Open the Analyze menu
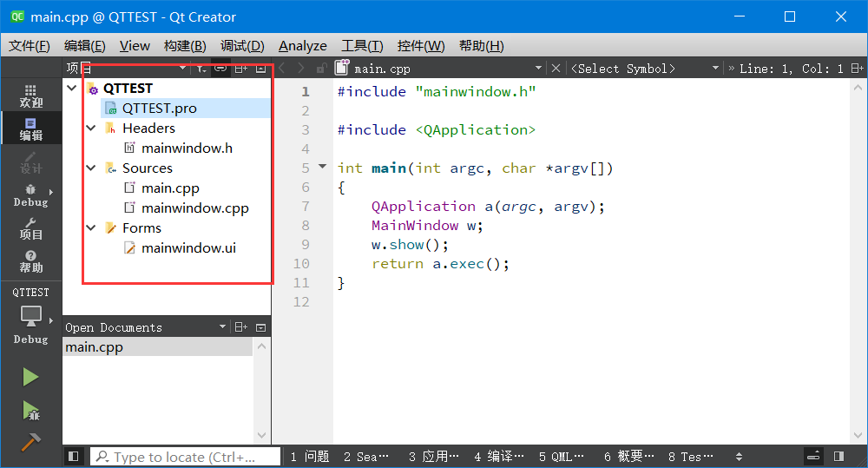The height and width of the screenshot is (468, 868). pyautogui.click(x=302, y=46)
